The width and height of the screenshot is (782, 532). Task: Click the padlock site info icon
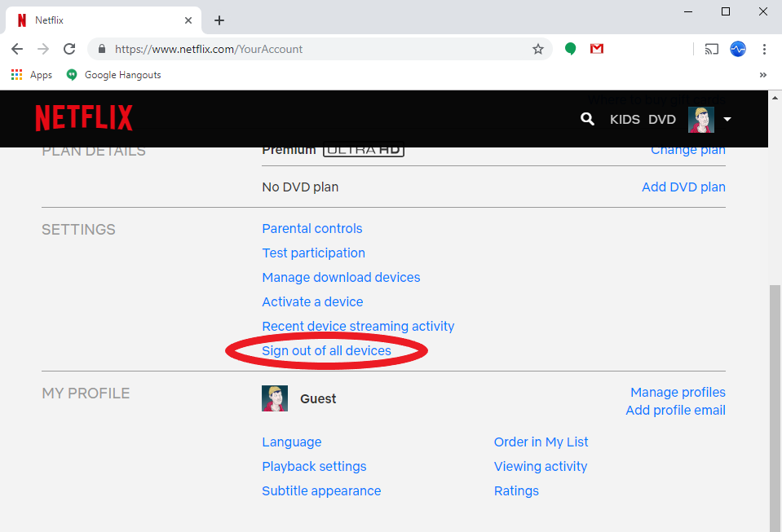tap(102, 49)
